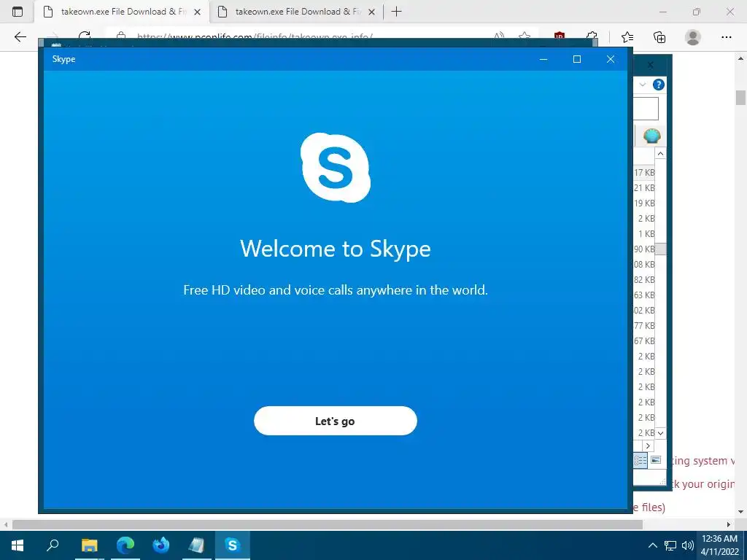Click the 1 KB size cell
747x560 pixels.
pos(646,233)
